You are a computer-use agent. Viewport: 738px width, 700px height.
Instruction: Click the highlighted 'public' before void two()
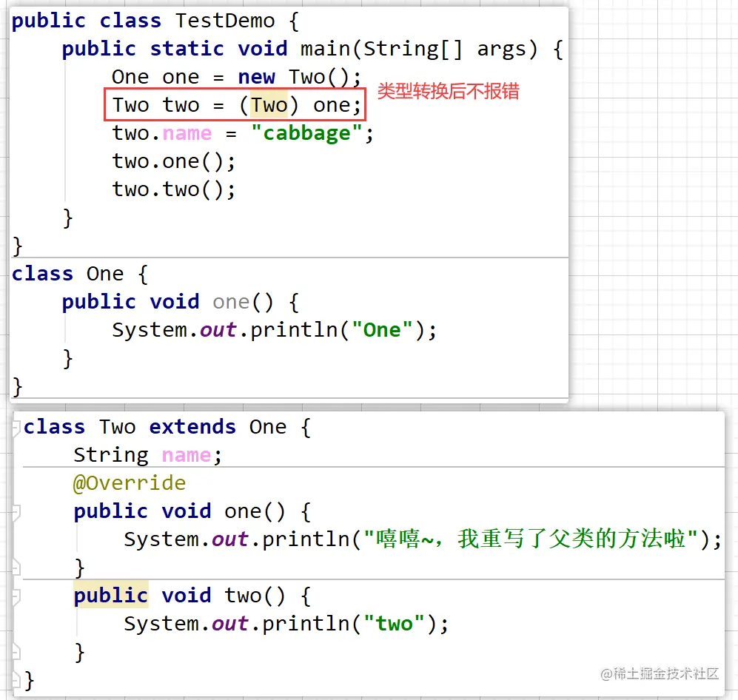coord(111,596)
